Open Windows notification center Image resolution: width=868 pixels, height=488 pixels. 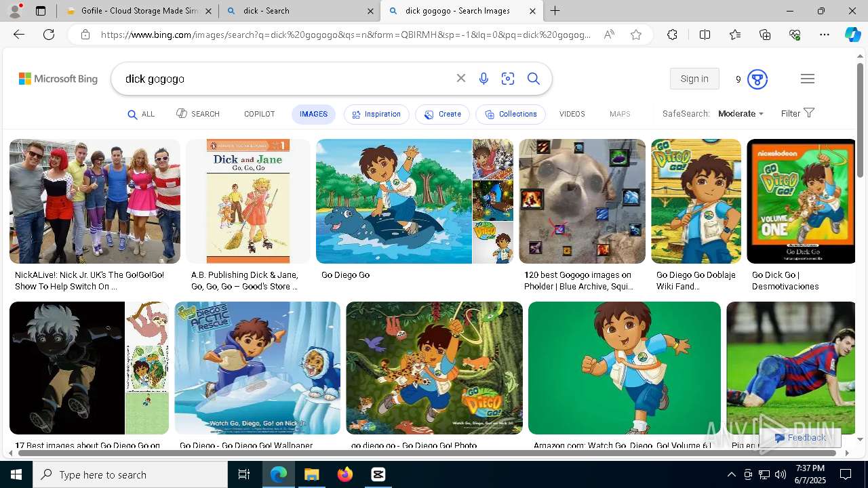846,474
